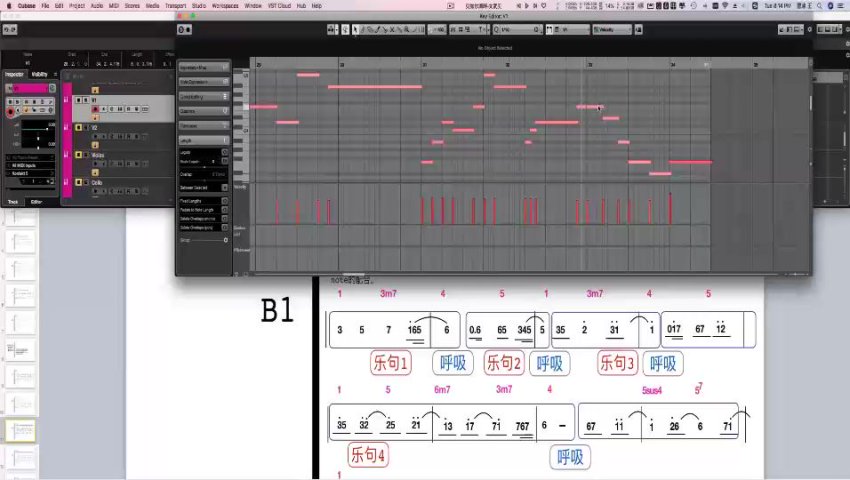This screenshot has width=850, height=480.
Task: Click the pink track color bar in Inspector
Action: [x=29, y=88]
